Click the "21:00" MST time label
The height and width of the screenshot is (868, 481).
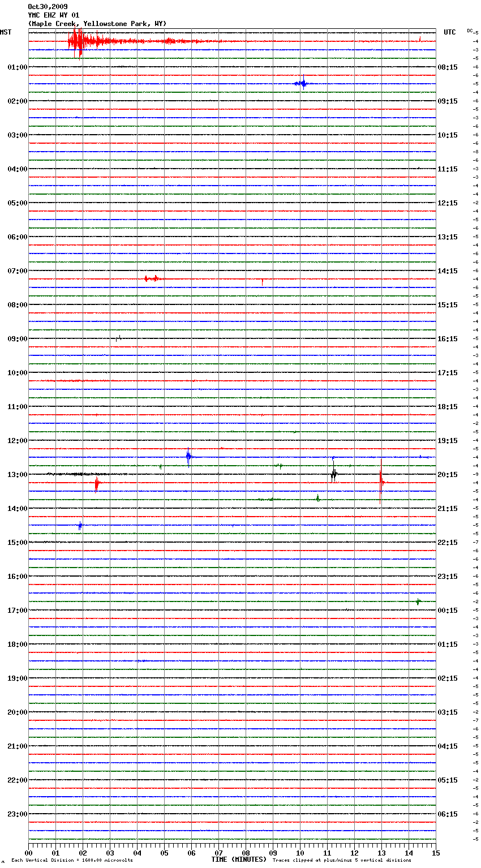pos(18,746)
